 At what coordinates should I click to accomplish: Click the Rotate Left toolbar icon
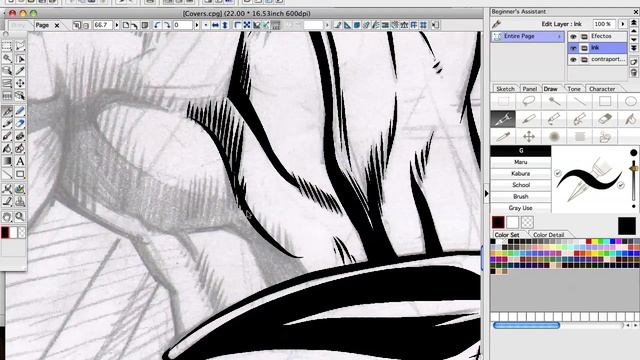tap(158, 25)
